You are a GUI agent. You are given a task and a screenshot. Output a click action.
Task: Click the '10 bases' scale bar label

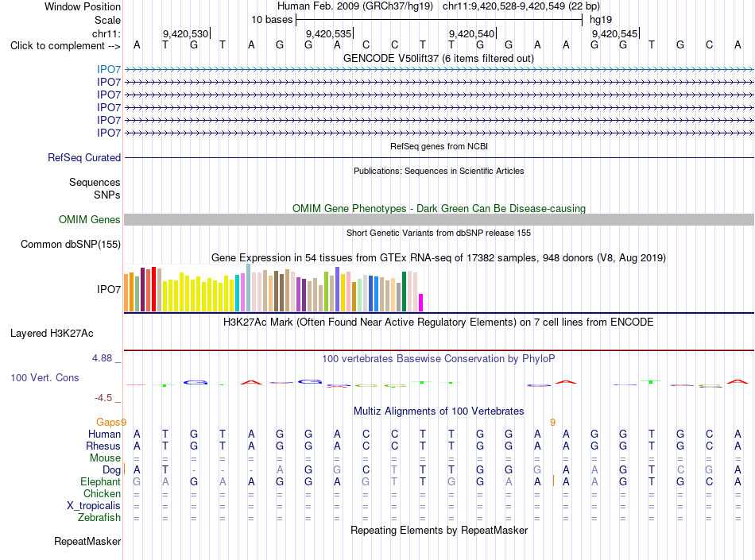click(x=272, y=20)
